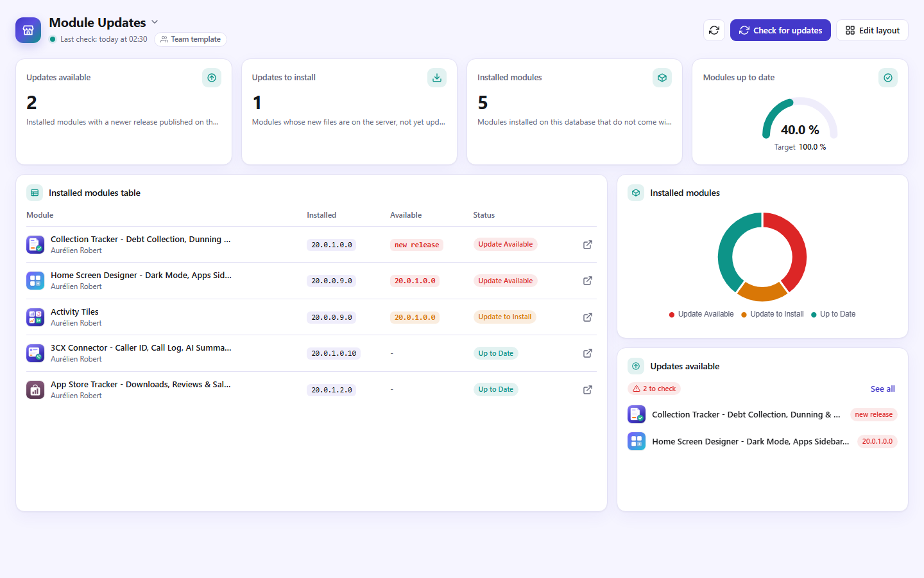The width and height of the screenshot is (924, 578).
Task: Click the Home Screen Designer module icon in table
Action: pyautogui.click(x=35, y=281)
